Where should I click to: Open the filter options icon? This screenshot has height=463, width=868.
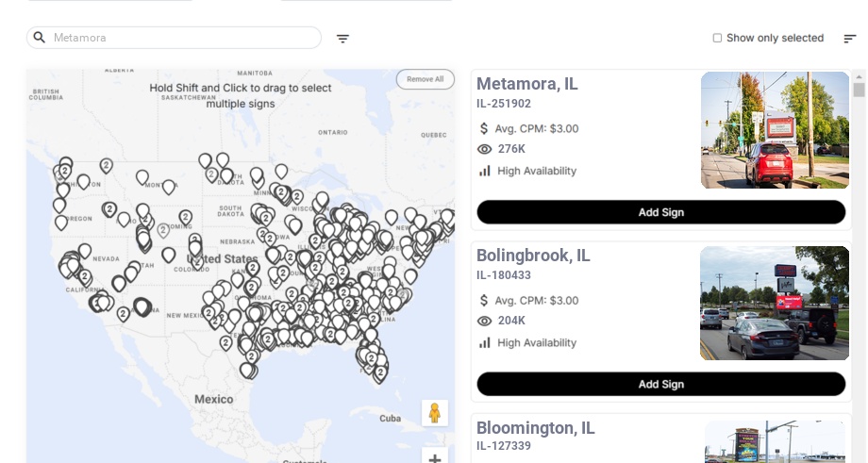click(342, 39)
